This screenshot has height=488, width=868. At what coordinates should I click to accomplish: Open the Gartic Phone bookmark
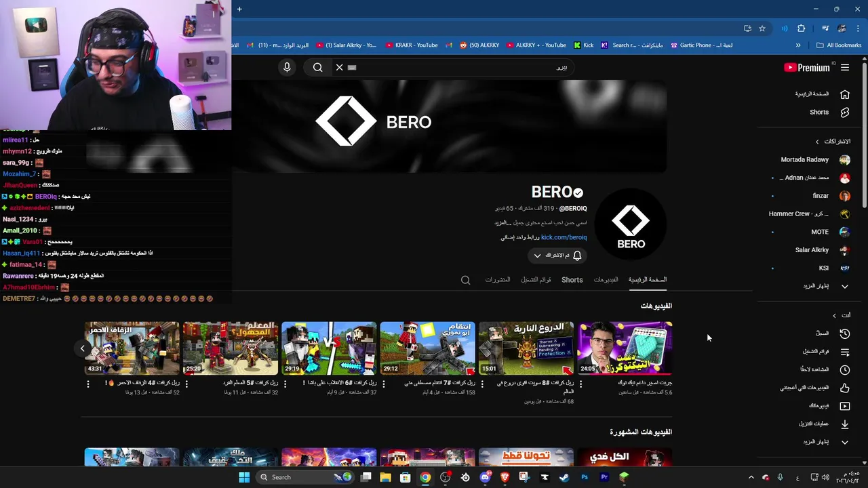701,45
